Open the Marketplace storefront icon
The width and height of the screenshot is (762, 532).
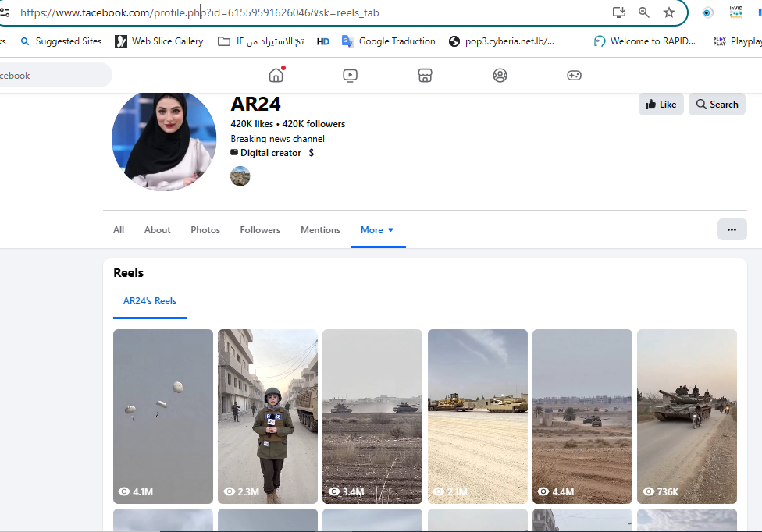(425, 75)
